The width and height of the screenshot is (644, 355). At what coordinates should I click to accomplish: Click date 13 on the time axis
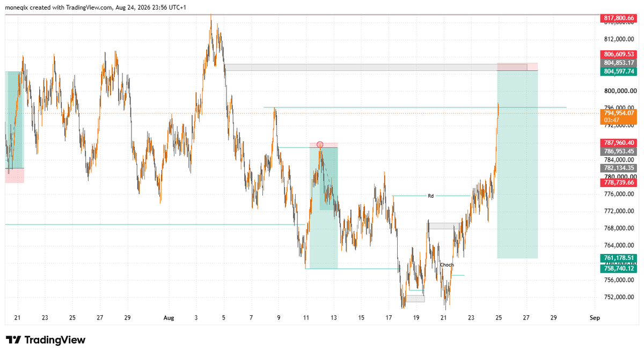click(334, 317)
